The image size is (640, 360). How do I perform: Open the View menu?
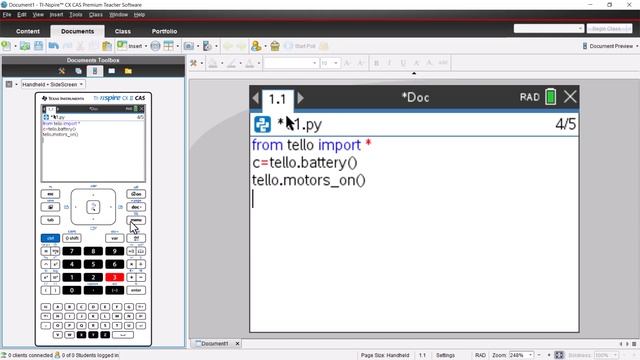38,14
